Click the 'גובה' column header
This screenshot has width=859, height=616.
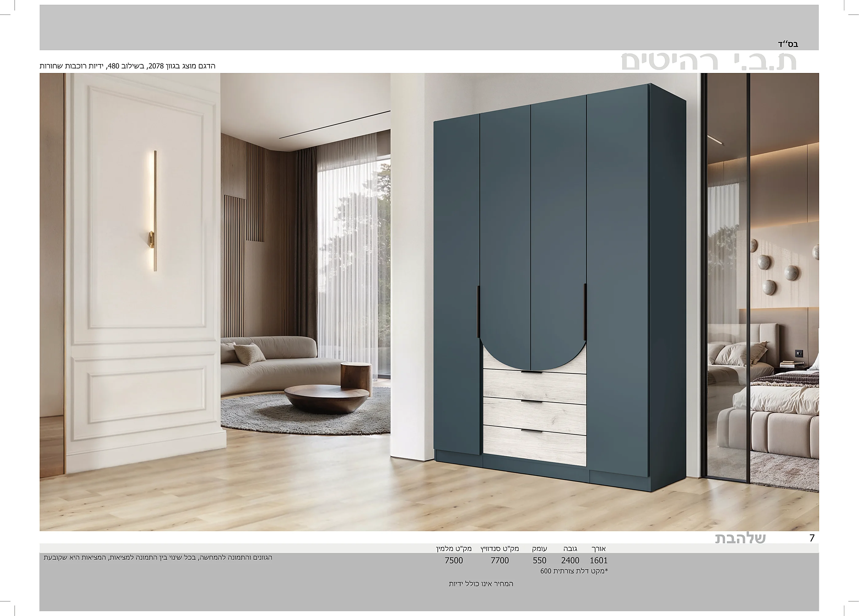(570, 549)
